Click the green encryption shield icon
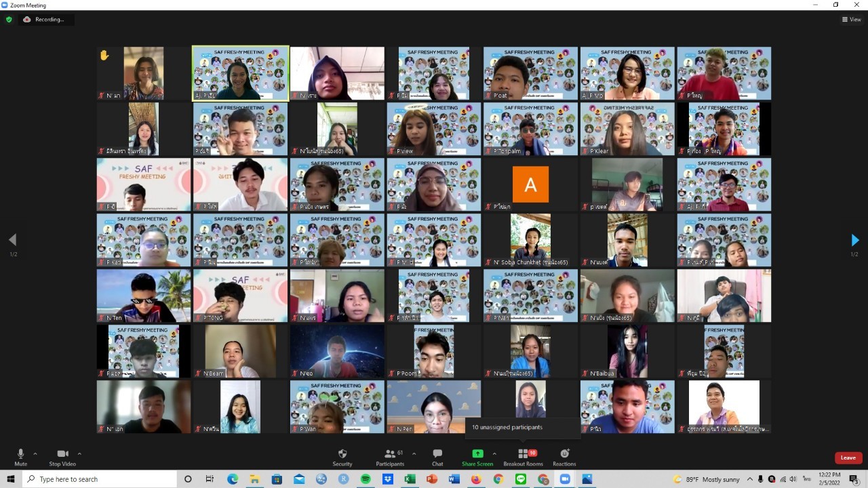 coord(9,20)
